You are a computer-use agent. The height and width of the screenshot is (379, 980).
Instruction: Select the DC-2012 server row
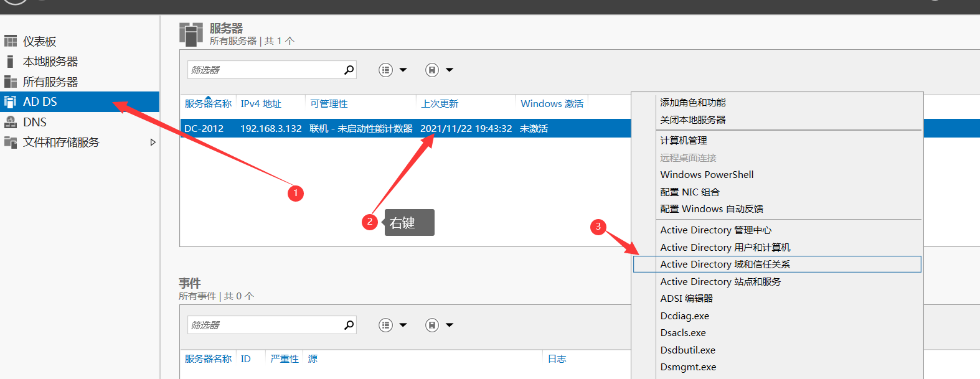[x=405, y=128]
